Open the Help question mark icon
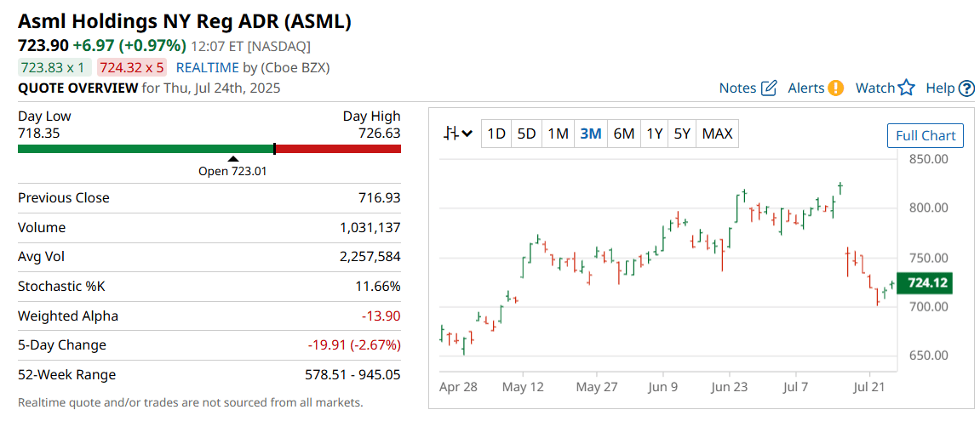Viewport: 980px width, 421px height. 966,88
